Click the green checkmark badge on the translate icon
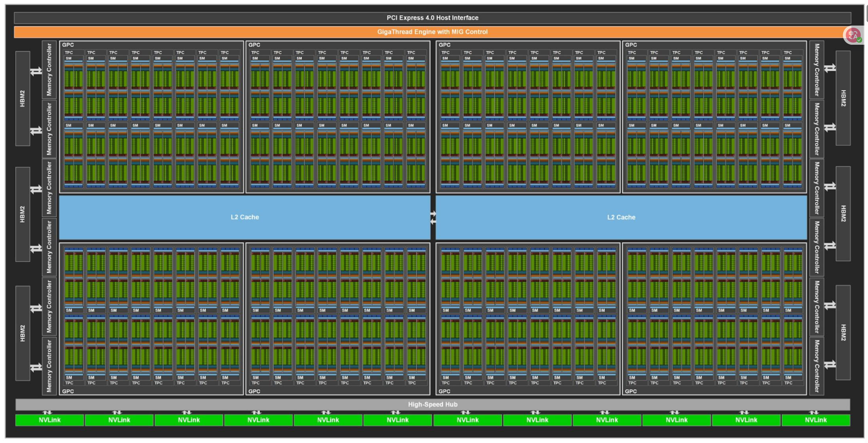This screenshot has width=868, height=443. (859, 40)
